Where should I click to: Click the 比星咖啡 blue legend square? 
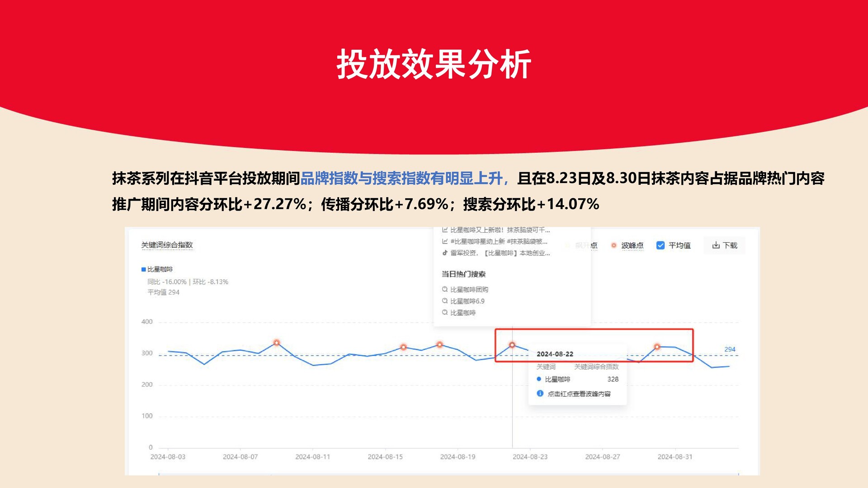click(143, 269)
